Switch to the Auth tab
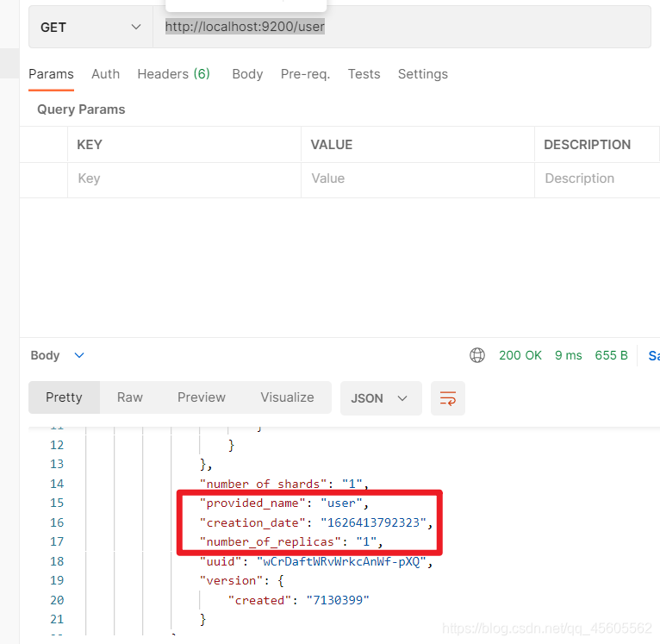The height and width of the screenshot is (644, 660). [x=106, y=74]
